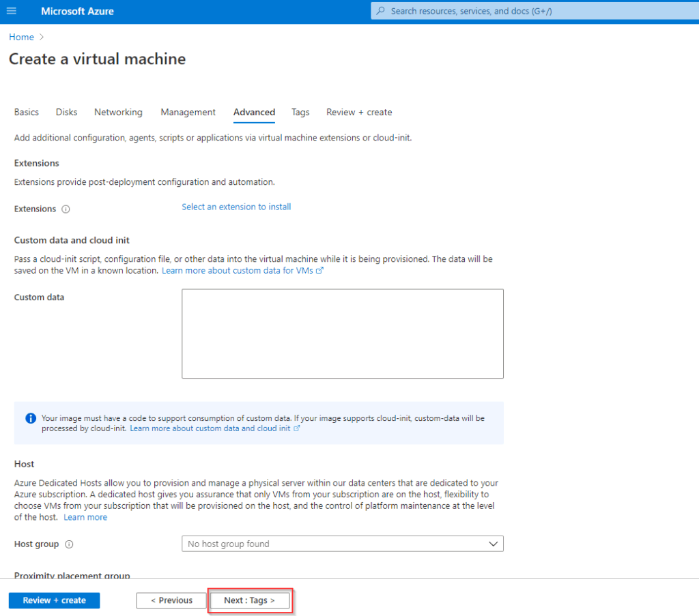This screenshot has height=616, width=699.
Task: Open the portal hamburger menu
Action: pos(10,11)
